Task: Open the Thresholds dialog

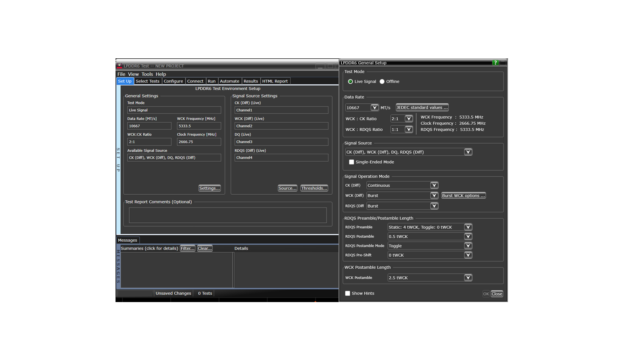Action: tap(314, 188)
